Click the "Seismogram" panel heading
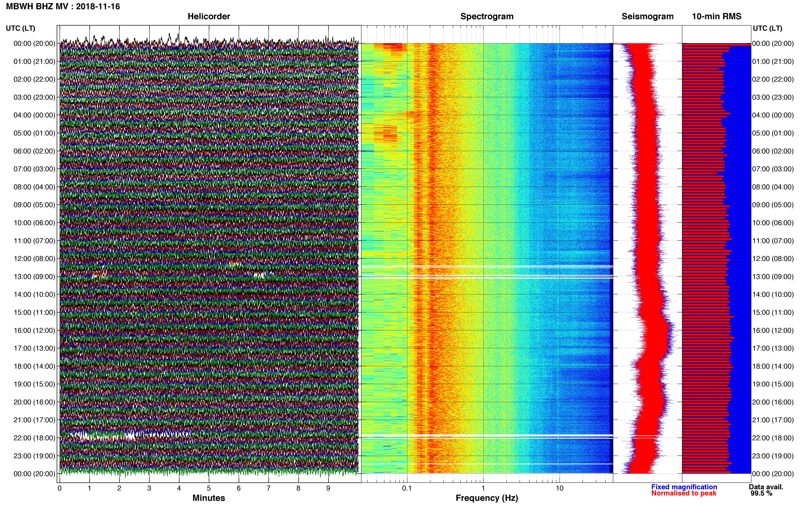 coord(648,16)
